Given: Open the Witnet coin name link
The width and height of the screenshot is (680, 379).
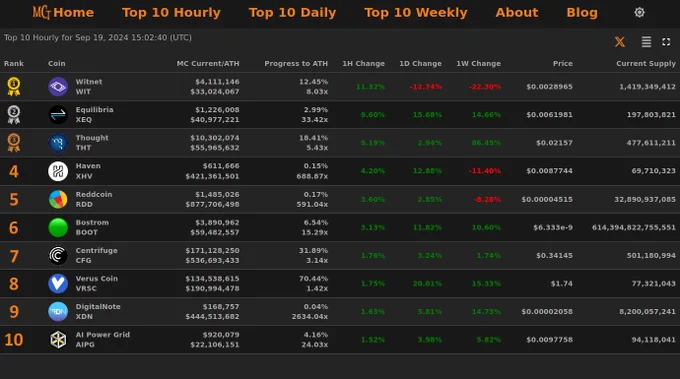Looking at the screenshot, I should point(89,82).
